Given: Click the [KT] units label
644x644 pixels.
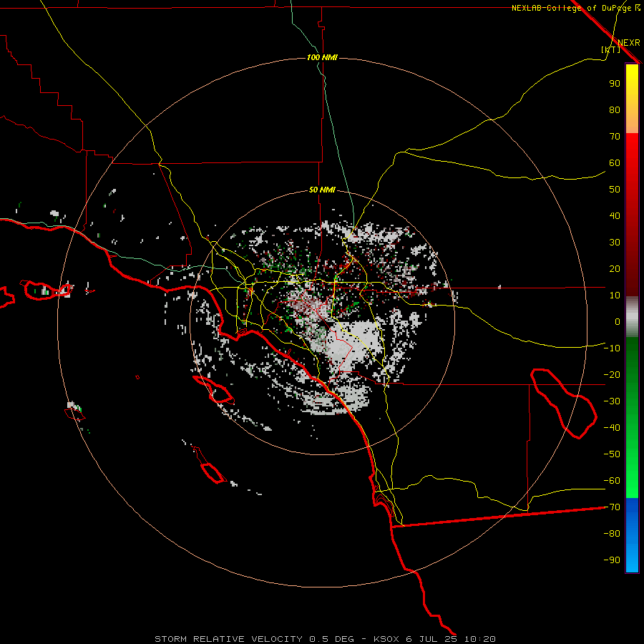Looking at the screenshot, I should click(611, 49).
